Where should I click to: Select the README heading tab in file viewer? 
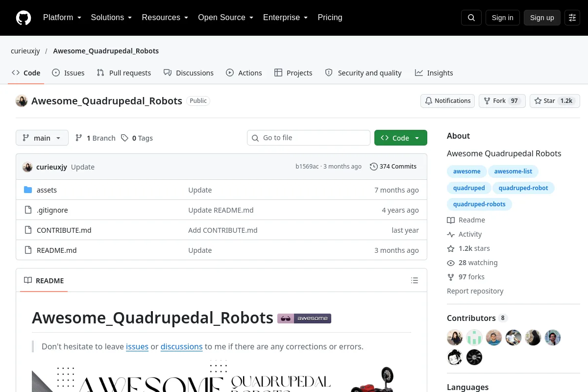click(x=44, y=281)
